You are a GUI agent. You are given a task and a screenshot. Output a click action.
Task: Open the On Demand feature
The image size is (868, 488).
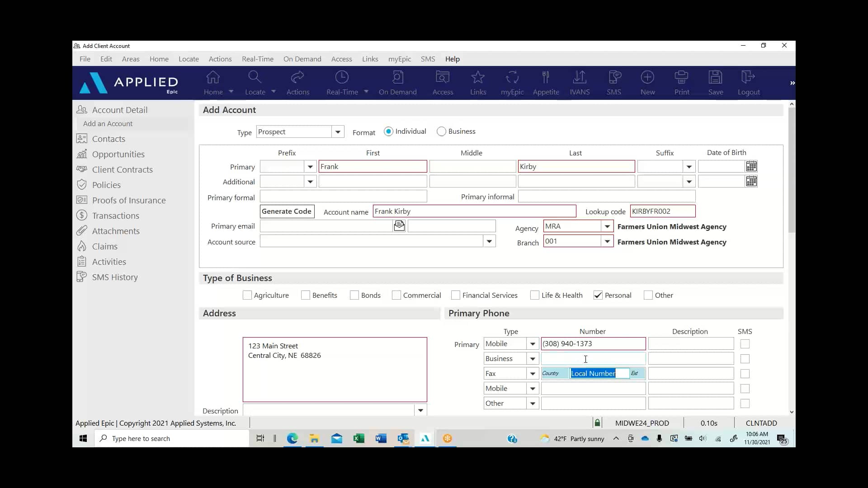click(x=398, y=83)
